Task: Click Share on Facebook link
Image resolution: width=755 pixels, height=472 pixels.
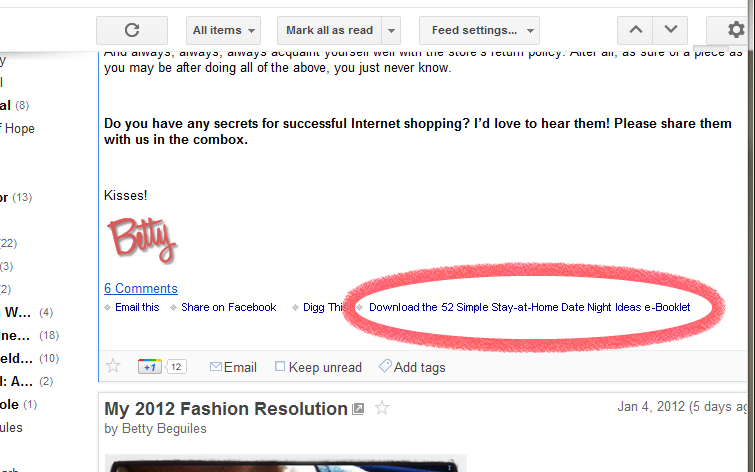Action: (x=229, y=307)
